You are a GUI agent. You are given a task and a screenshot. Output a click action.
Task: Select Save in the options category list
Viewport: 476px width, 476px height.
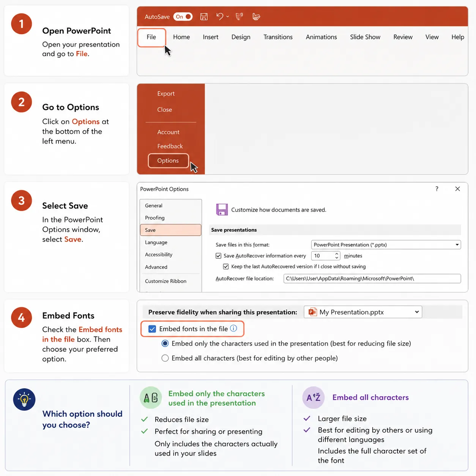point(170,230)
